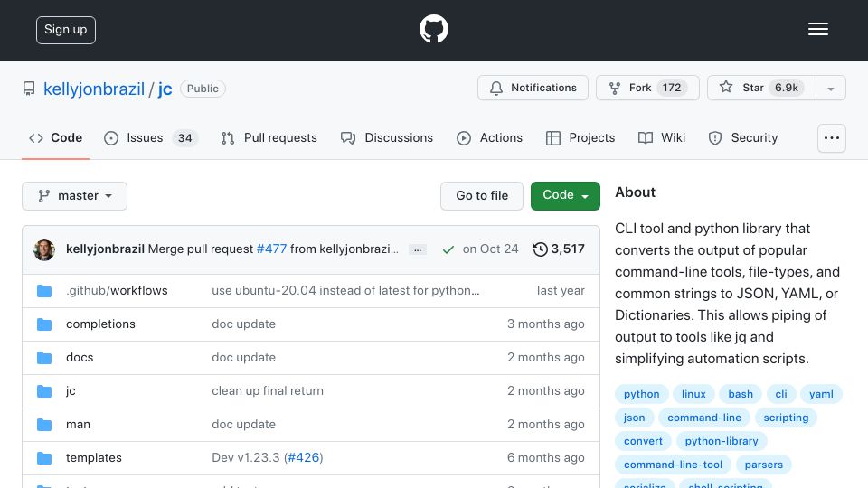Open the GitHub logo home link
The image size is (868, 488).
point(433,29)
